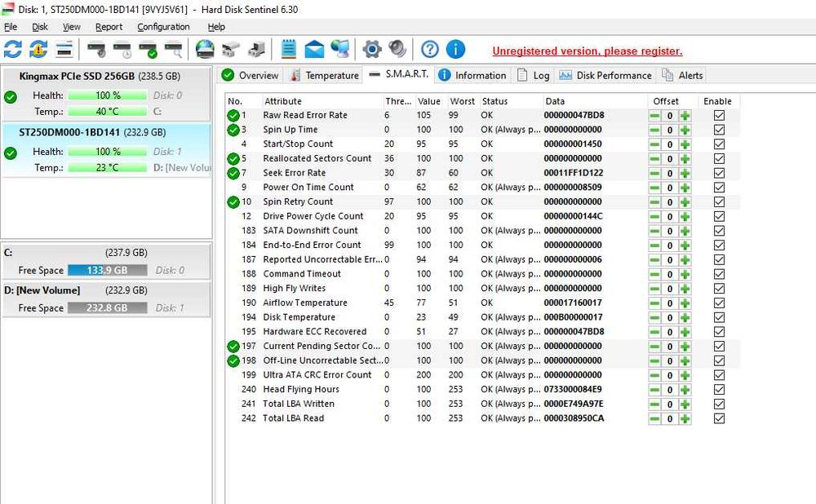
Task: Click the disk icon with clock badge
Action: (x=123, y=50)
